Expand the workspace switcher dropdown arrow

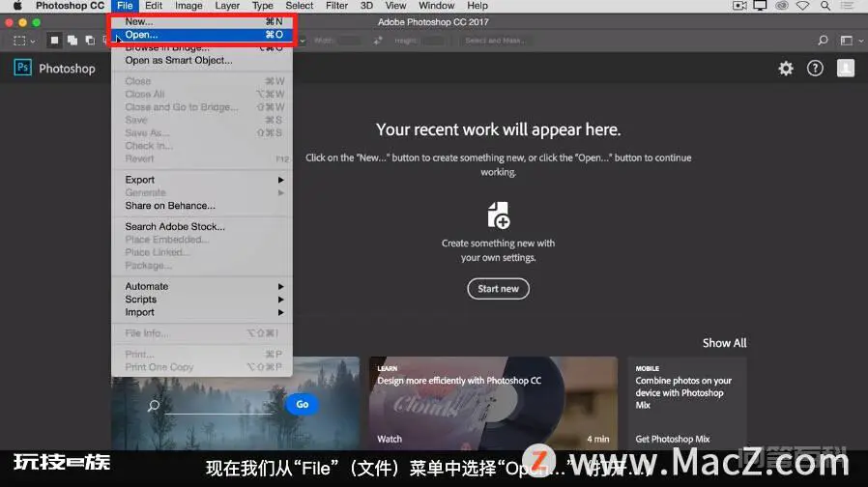(x=861, y=41)
